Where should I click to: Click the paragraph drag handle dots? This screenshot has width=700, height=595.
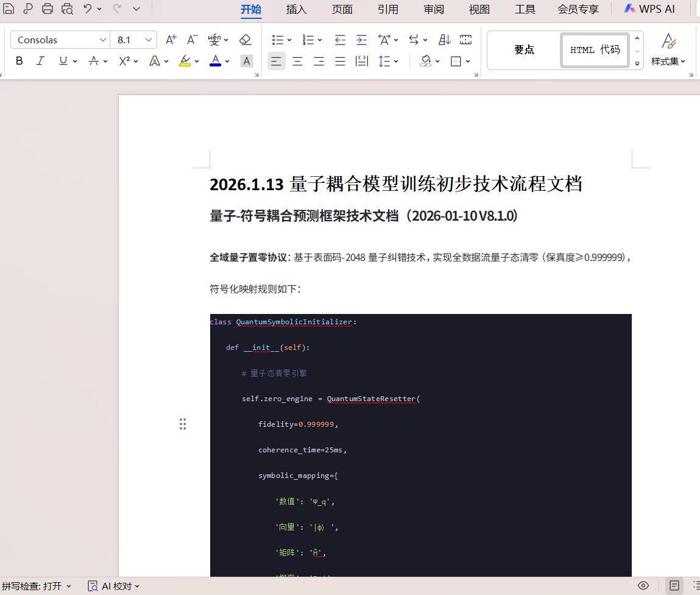pyautogui.click(x=183, y=424)
